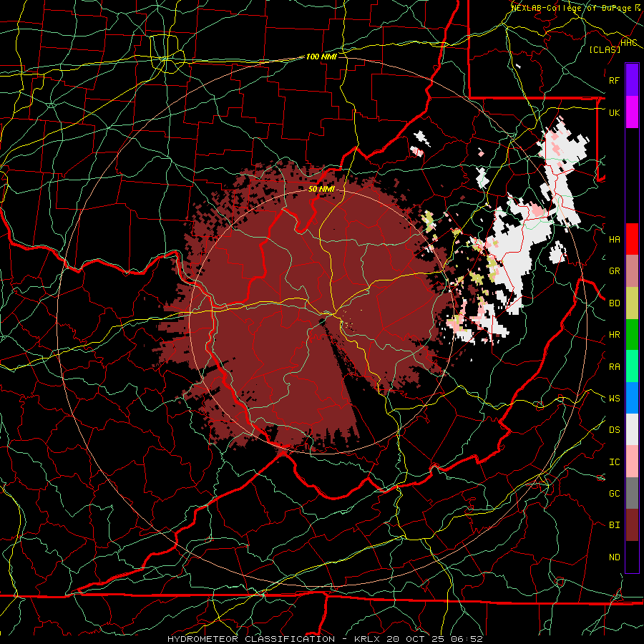Click the ND black legend swatch

[x=632, y=557]
